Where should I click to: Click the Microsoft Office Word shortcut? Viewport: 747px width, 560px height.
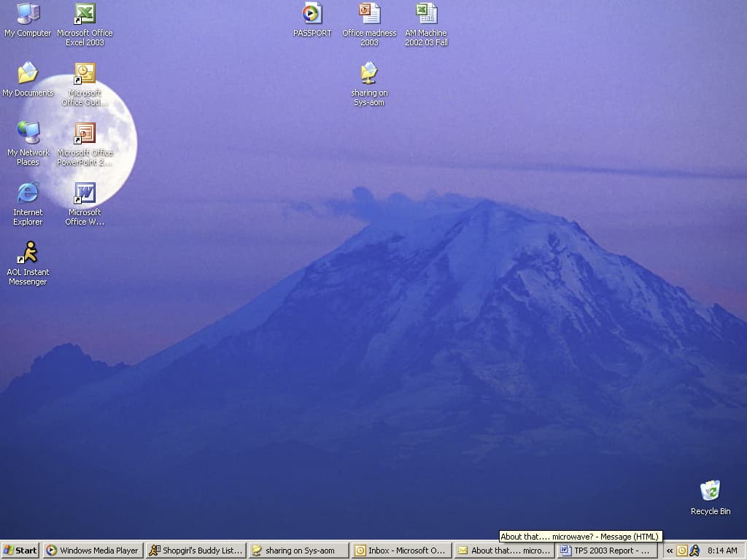[85, 194]
